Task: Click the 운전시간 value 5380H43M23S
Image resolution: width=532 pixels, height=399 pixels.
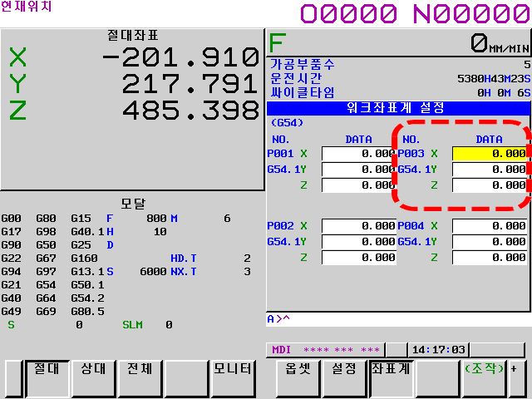Action: [494, 79]
